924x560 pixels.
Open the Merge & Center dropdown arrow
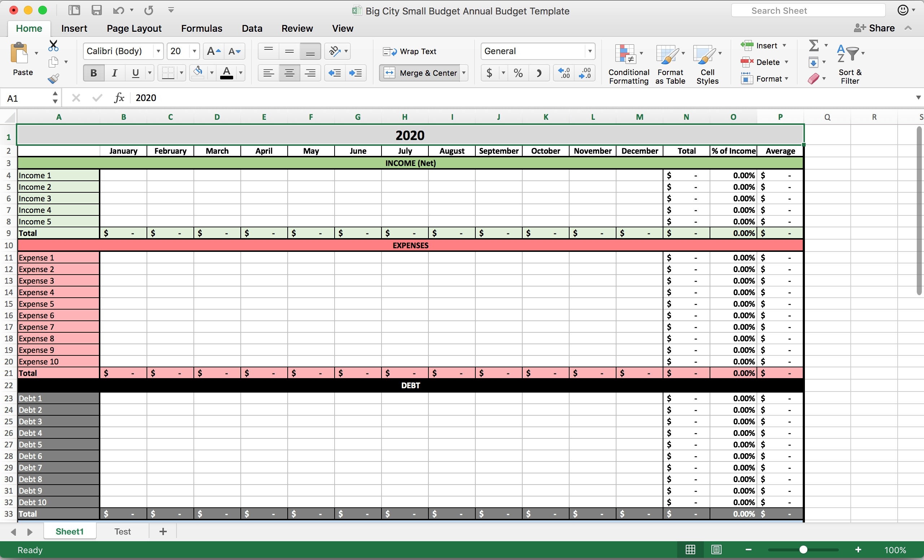464,73
